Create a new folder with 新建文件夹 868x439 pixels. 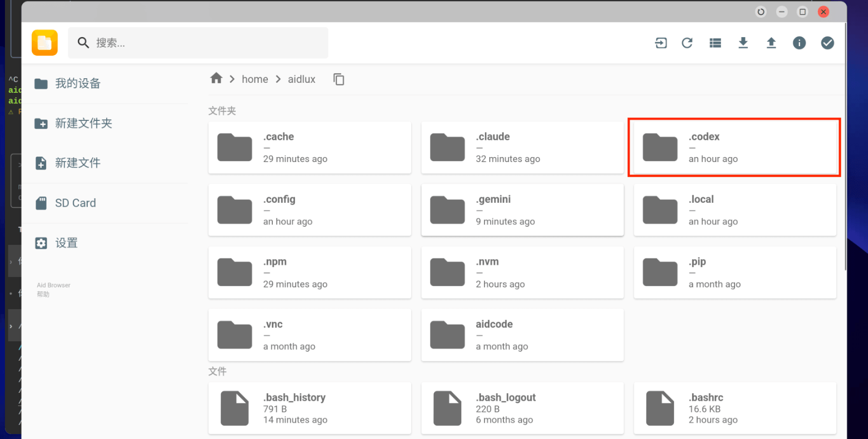tap(83, 123)
